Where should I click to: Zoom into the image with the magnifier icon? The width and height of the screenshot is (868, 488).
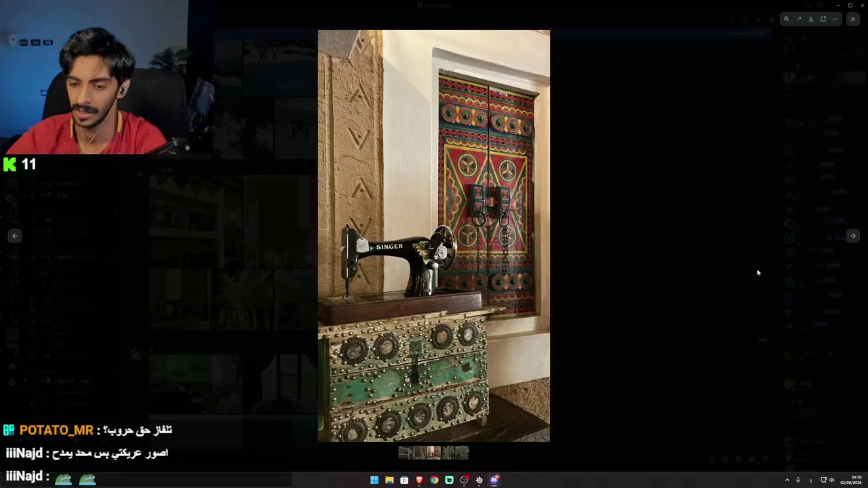(787, 19)
